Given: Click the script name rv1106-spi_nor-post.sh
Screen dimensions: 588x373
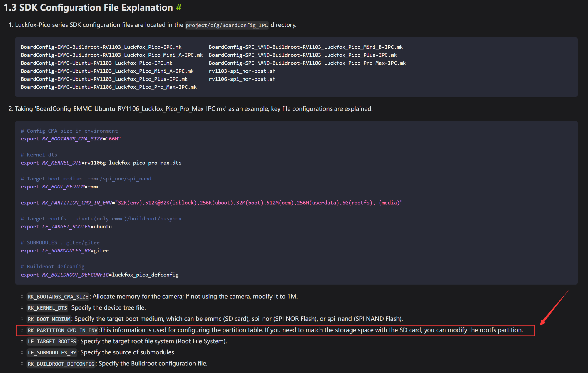Looking at the screenshot, I should pyautogui.click(x=242, y=79).
